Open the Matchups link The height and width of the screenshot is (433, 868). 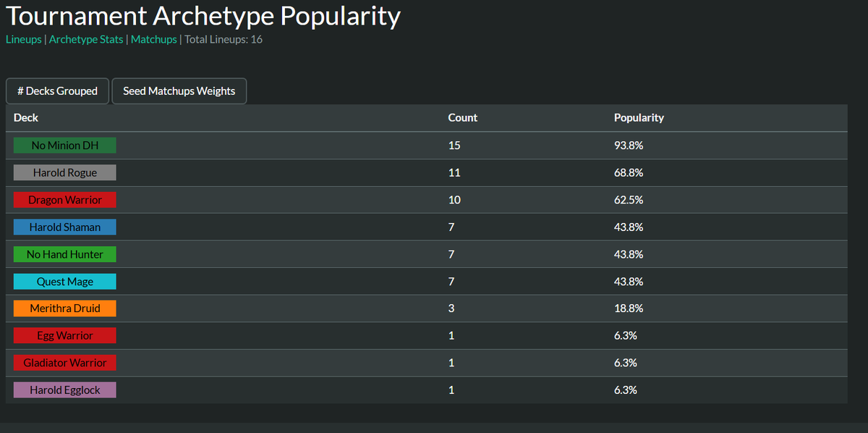pyautogui.click(x=154, y=39)
